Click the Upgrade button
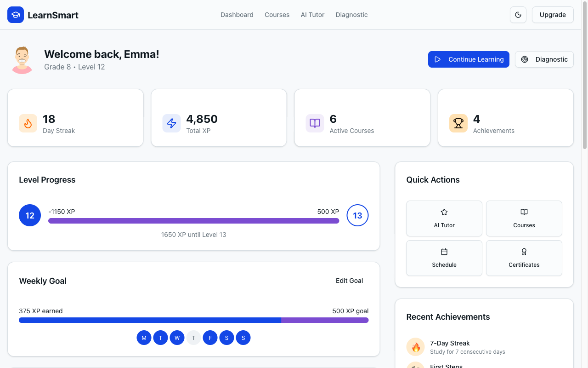 click(x=552, y=15)
